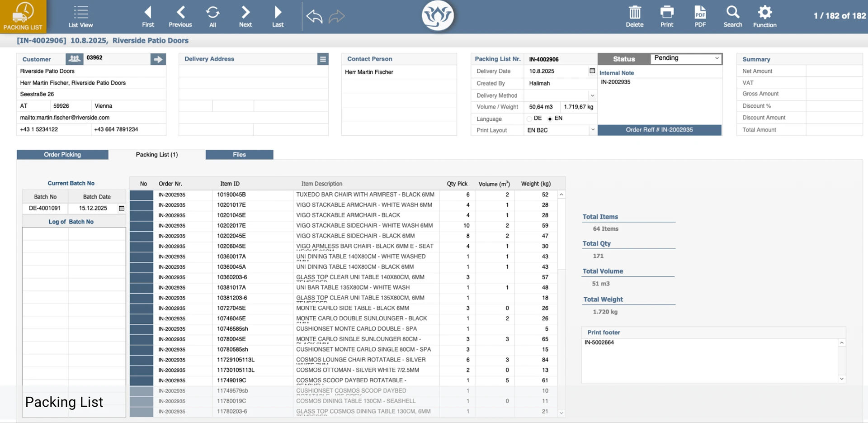Go to the Next record
The width and height of the screenshot is (868, 423).
pyautogui.click(x=245, y=16)
